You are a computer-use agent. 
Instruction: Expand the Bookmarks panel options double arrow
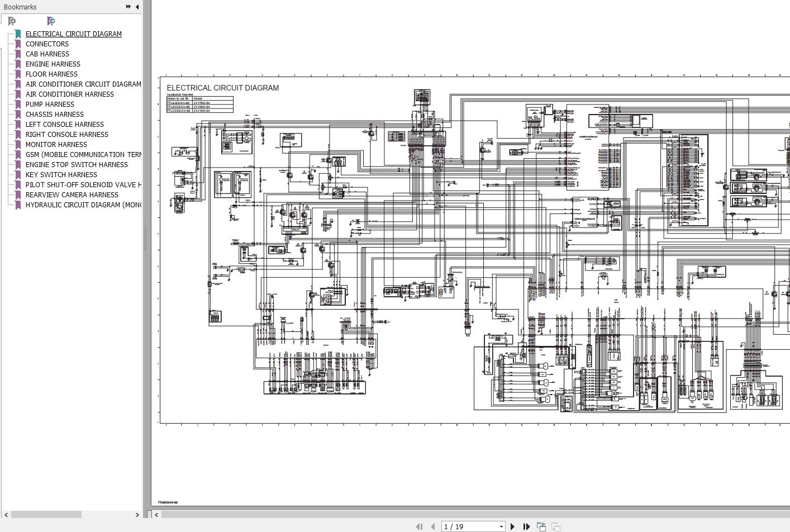(x=128, y=7)
